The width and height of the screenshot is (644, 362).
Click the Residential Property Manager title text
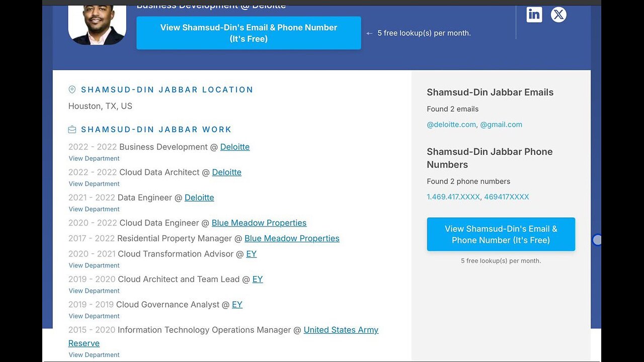coord(175,238)
